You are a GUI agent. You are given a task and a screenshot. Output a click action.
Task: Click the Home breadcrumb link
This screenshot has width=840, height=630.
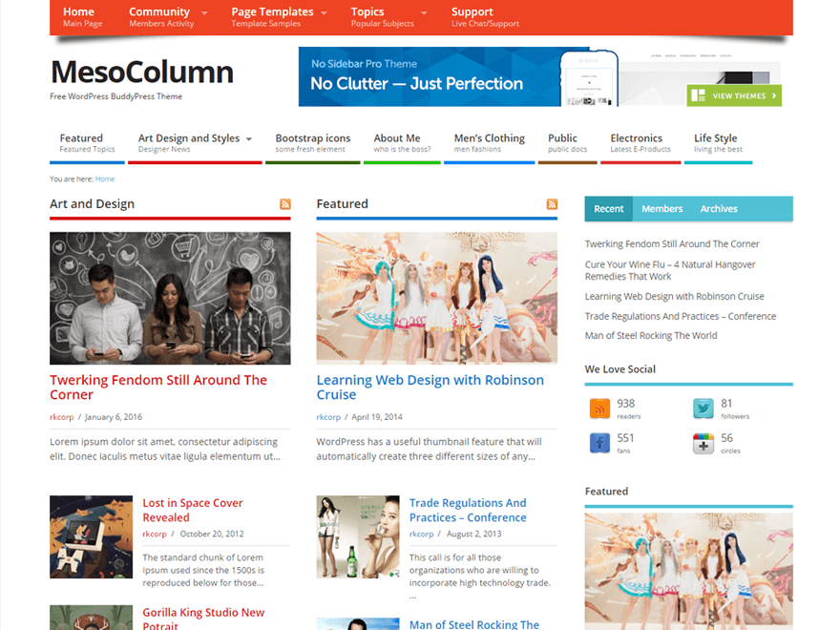coord(105,178)
